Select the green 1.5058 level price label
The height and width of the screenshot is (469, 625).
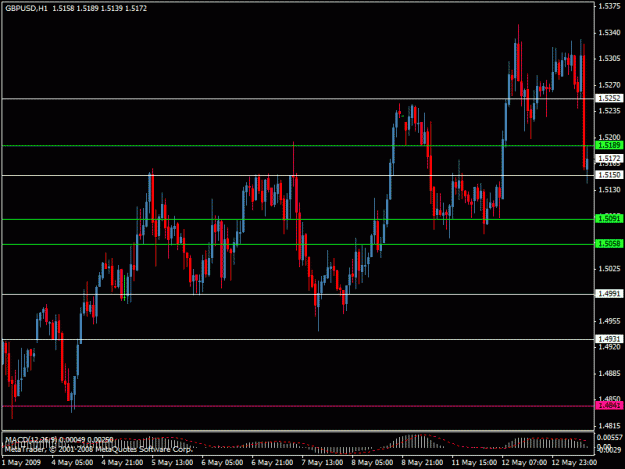[609, 244]
